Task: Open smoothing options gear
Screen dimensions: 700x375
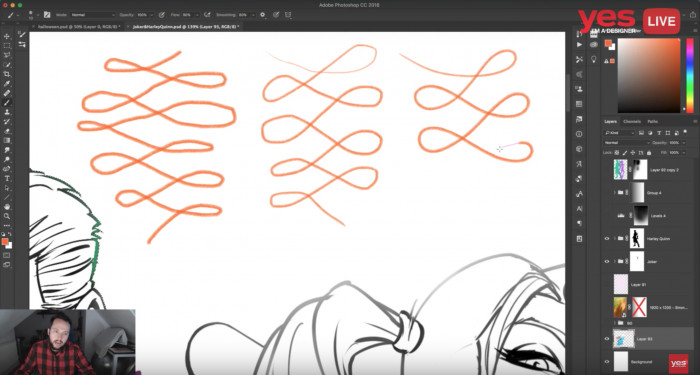Action: [262, 15]
